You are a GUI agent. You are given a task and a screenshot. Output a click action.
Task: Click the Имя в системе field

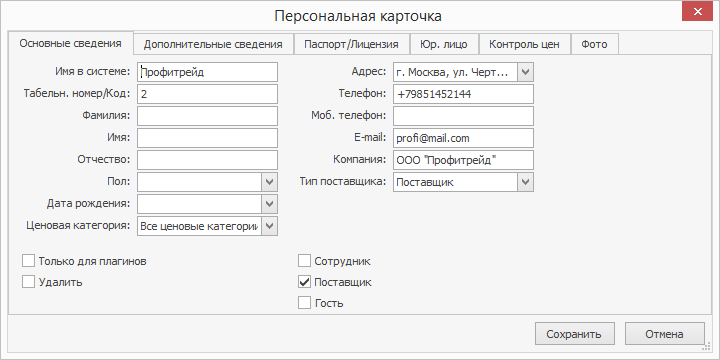[207, 72]
